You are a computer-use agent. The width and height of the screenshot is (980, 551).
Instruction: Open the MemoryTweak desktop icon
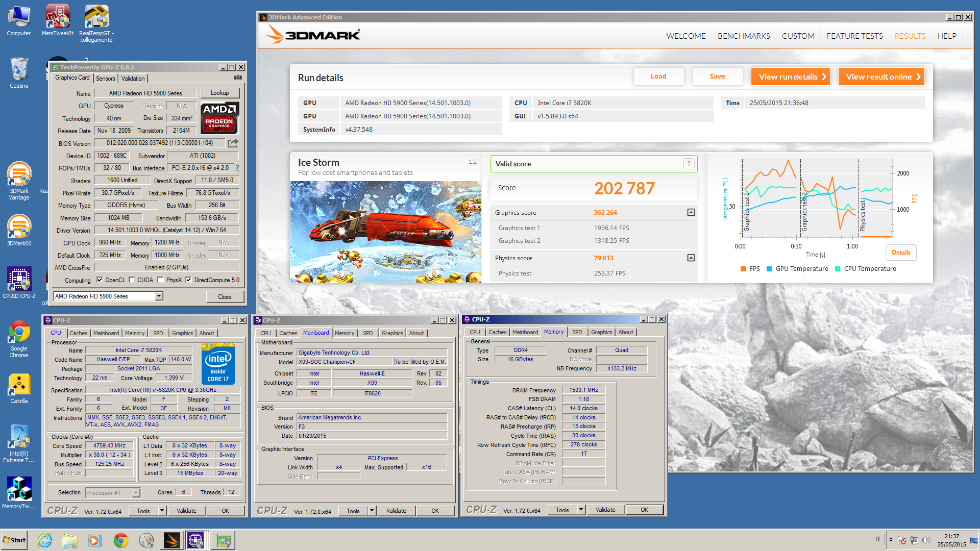click(19, 493)
